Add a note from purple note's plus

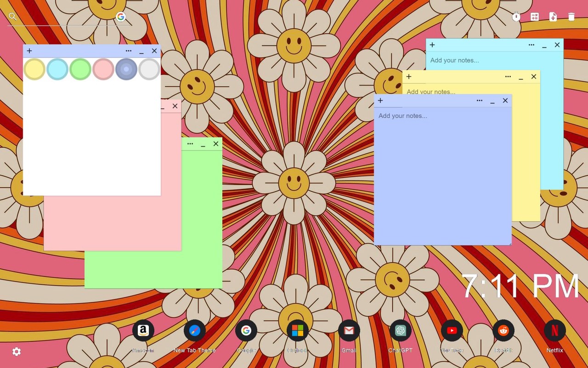pyautogui.click(x=380, y=101)
